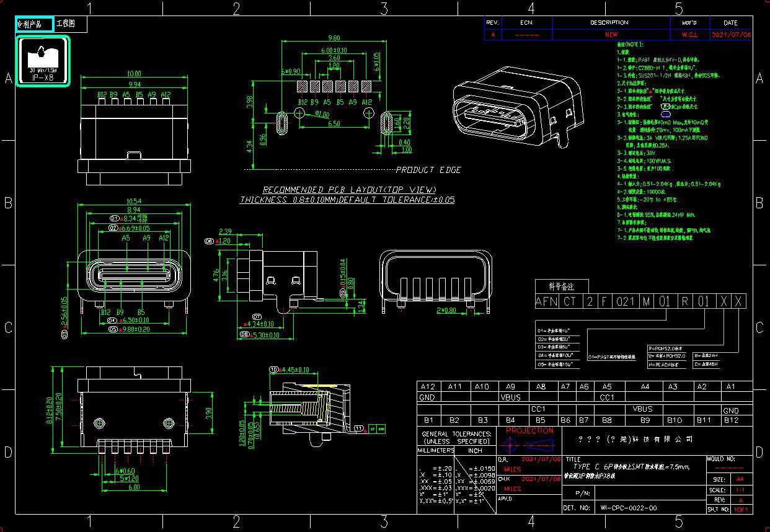The width and height of the screenshot is (770, 532).
Task: Click balloon marker 06 next to 1.20
Action: point(208,241)
